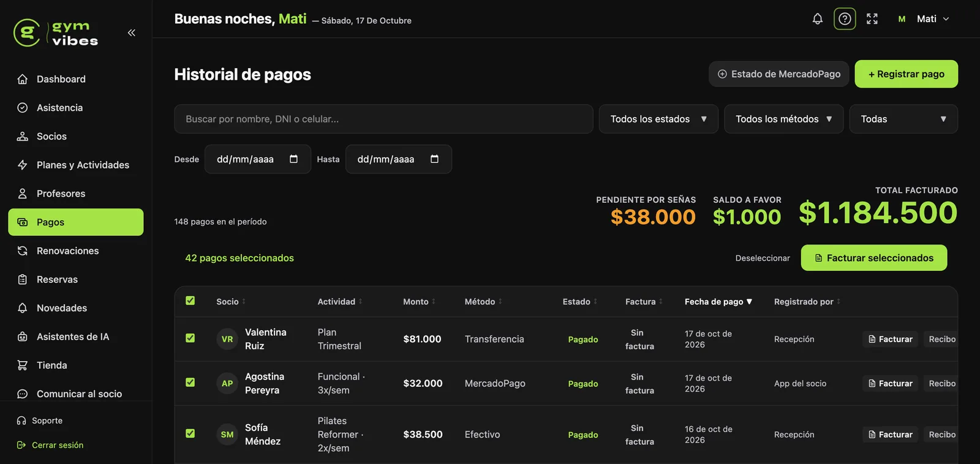Screen dimensions: 980x464
Task: Click Facturar seleccionados button
Action: coord(874,258)
